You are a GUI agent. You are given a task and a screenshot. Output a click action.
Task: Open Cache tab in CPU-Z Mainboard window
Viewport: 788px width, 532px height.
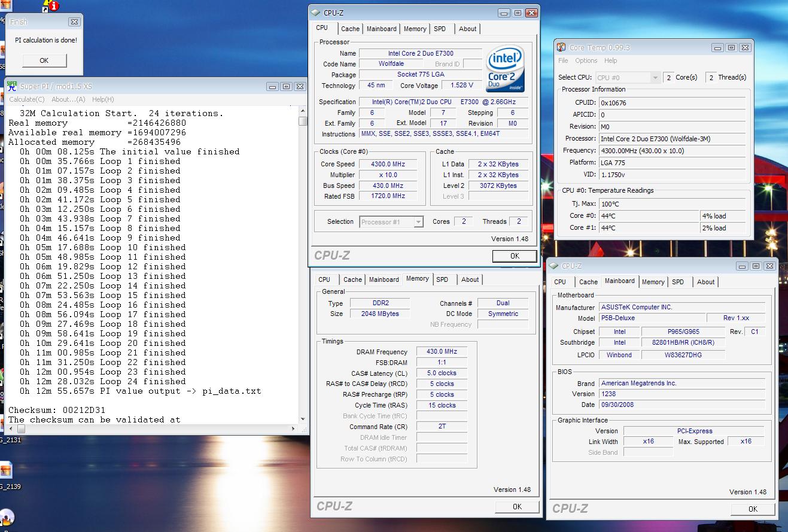click(x=589, y=282)
